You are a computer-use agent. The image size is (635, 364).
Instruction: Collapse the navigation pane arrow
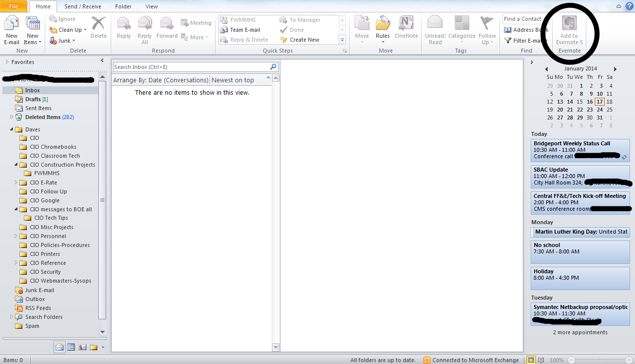(x=102, y=61)
